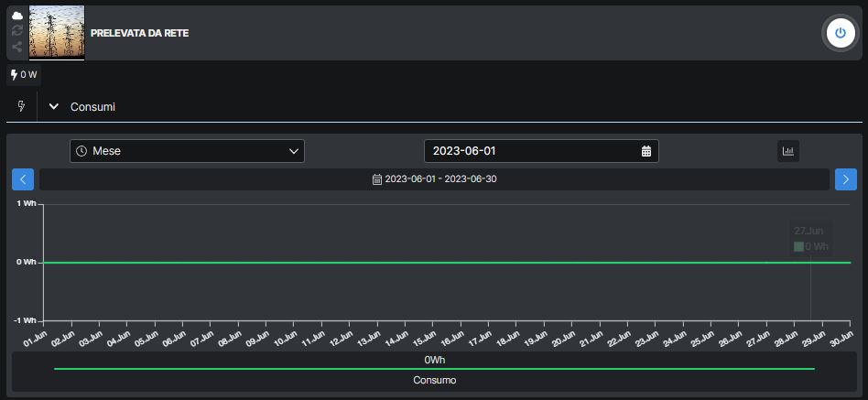Collapse the Consumi section chevron

54,107
